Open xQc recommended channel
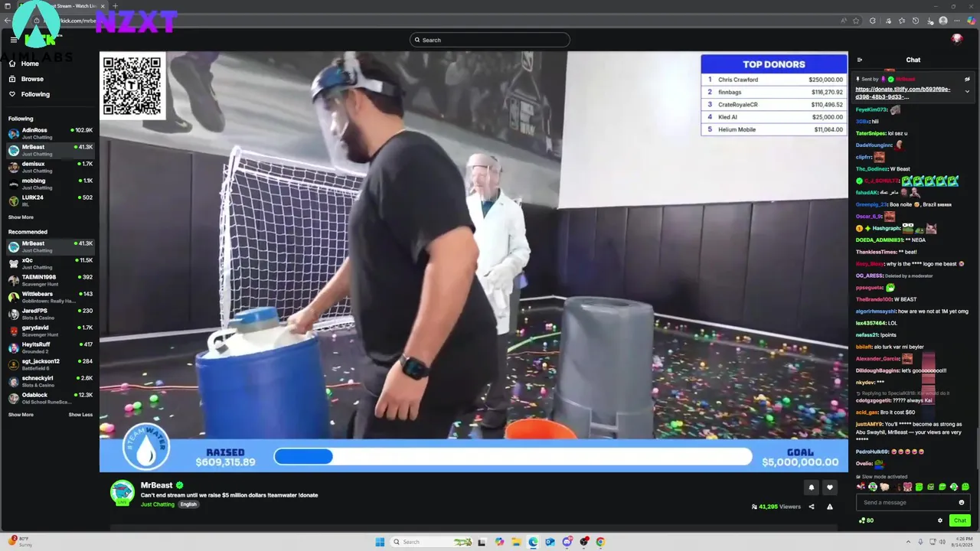The height and width of the screenshot is (551, 980). [51, 263]
